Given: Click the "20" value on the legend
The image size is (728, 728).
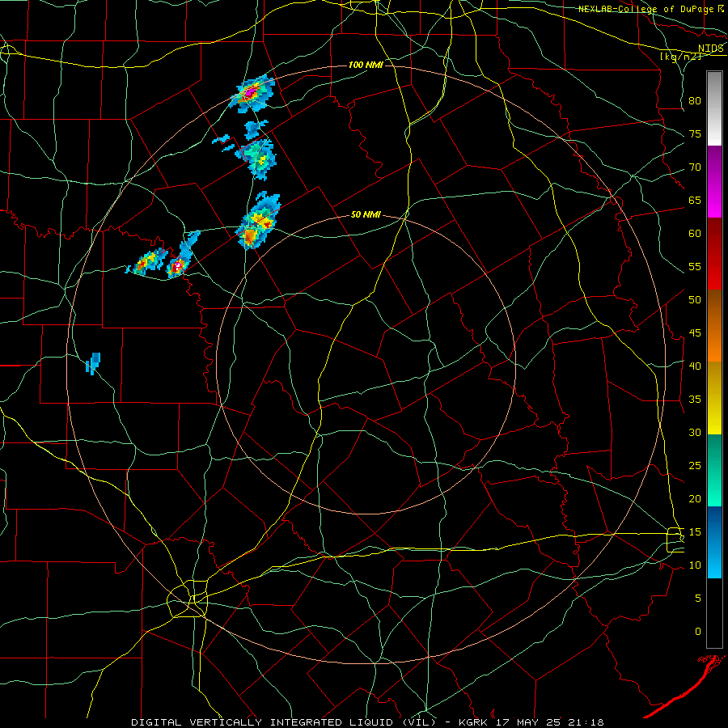Looking at the screenshot, I should pyautogui.click(x=695, y=498).
